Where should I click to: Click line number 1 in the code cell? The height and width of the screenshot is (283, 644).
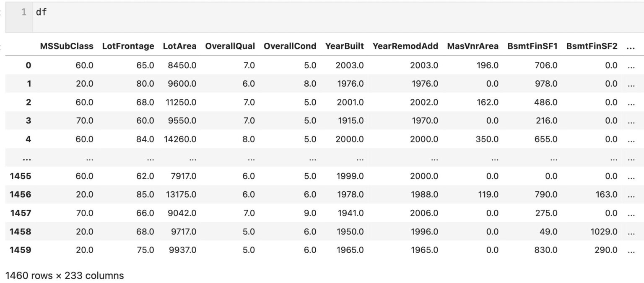(24, 13)
